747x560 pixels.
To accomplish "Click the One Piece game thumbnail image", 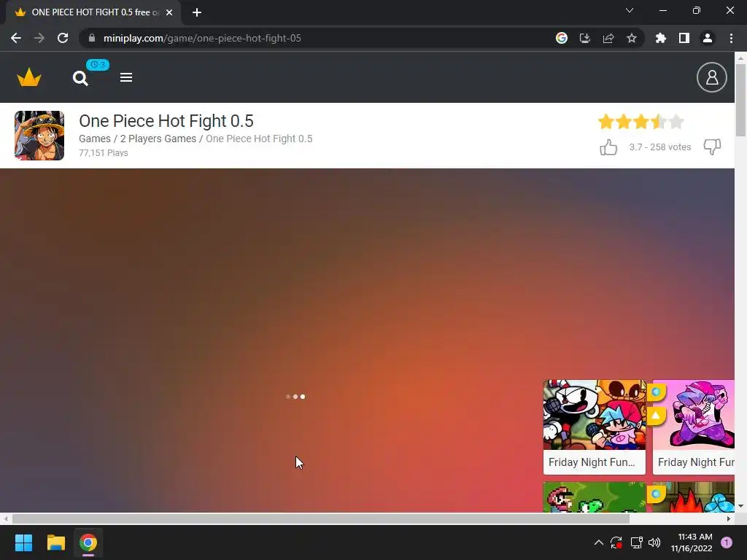I will 39,136.
